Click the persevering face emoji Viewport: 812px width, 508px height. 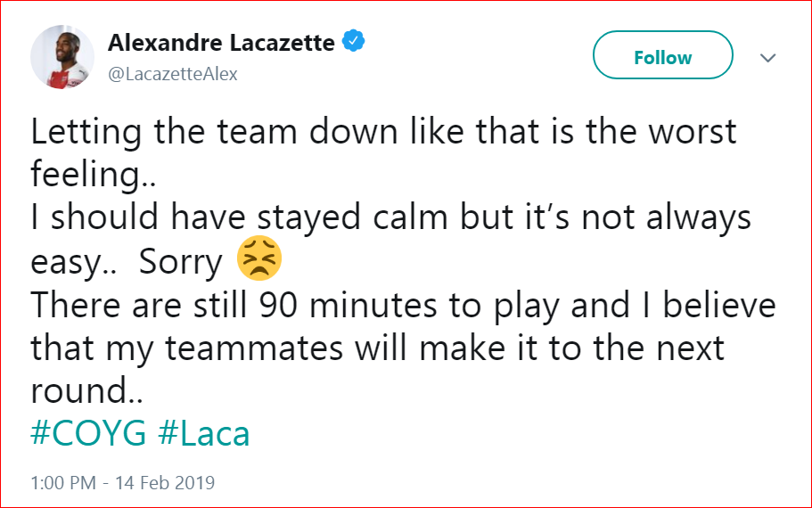click(259, 259)
